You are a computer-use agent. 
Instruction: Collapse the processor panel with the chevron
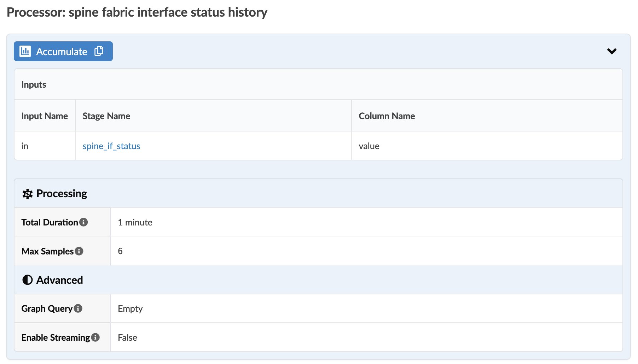[x=611, y=51]
